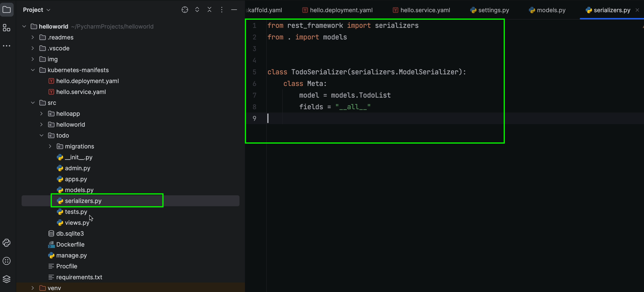Viewport: 644px width, 292px height.
Task: Open Project panel options kebab menu
Action: pos(222,10)
